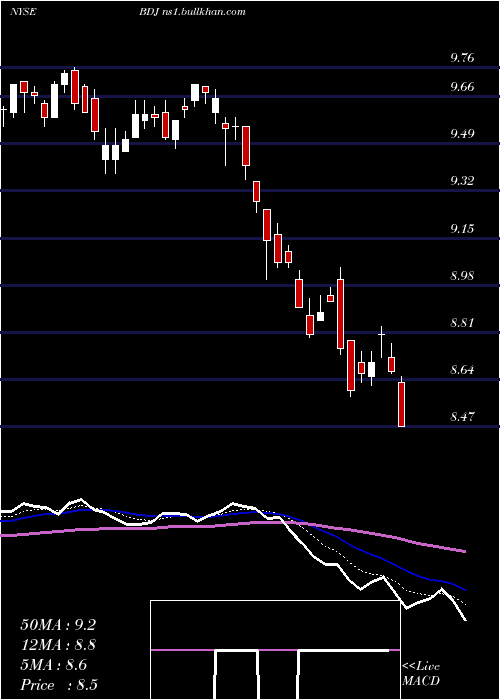500x700 pixels.
Task: Click the 9.76 price axis label
Action: 462,58
